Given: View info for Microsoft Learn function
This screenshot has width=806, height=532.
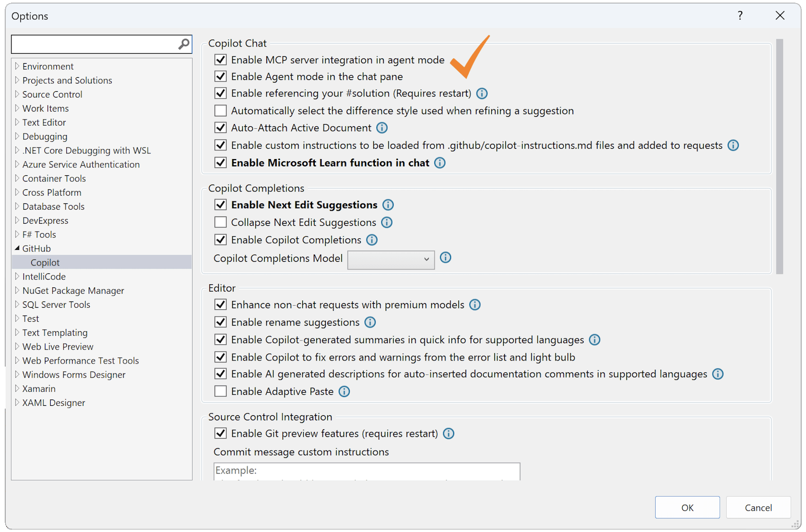Looking at the screenshot, I should (440, 163).
